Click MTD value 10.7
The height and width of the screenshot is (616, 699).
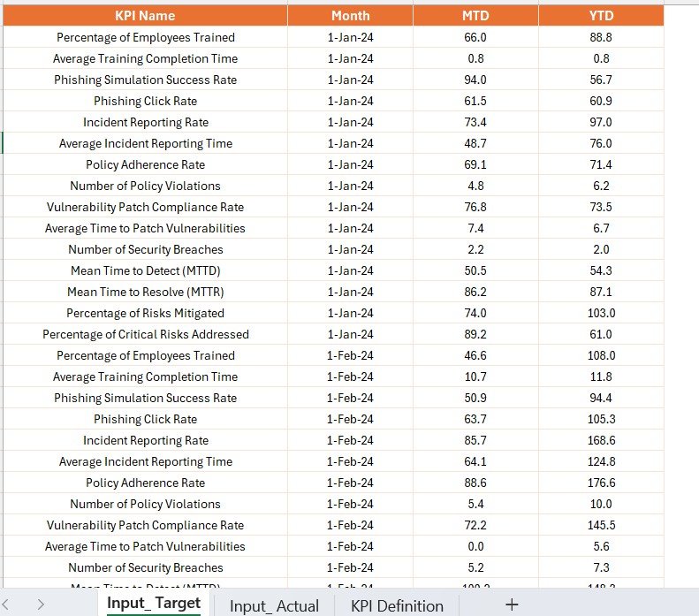[475, 376]
